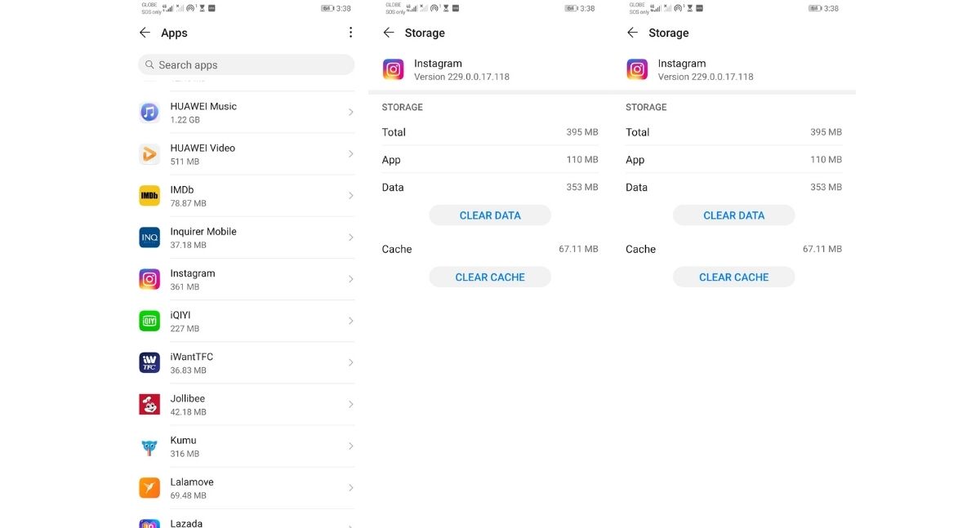The height and width of the screenshot is (528, 980).
Task: Tap the HUAWEI Video app icon
Action: click(149, 154)
